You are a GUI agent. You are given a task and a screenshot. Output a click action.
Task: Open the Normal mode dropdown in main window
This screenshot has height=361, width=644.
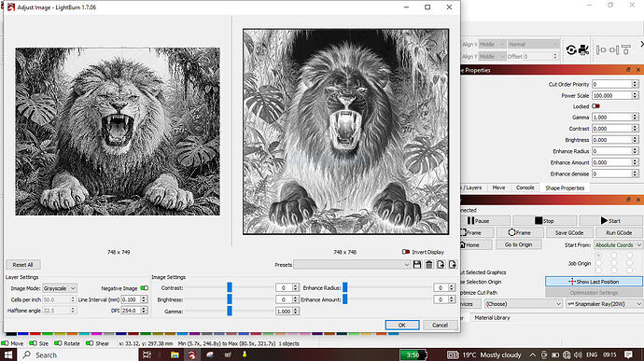(533, 44)
